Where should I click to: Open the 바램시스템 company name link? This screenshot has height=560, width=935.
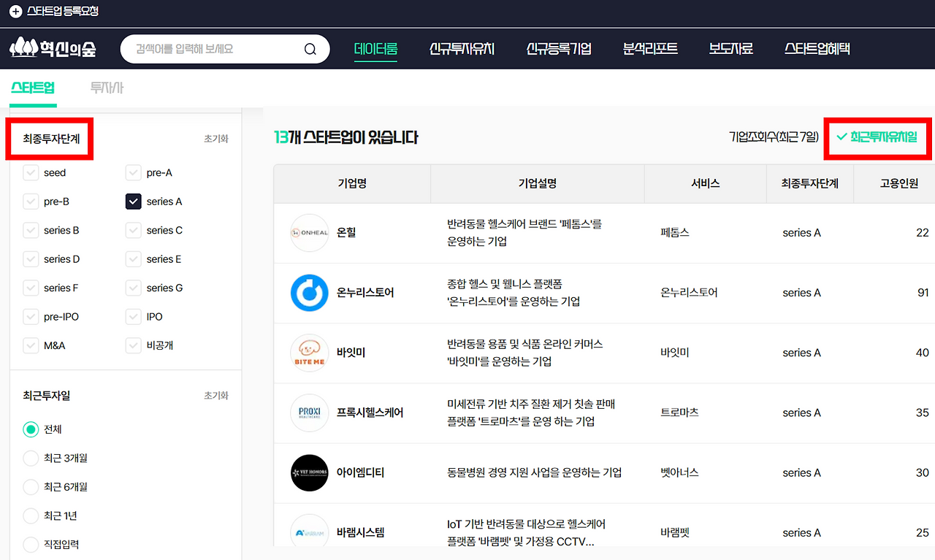coord(361,532)
